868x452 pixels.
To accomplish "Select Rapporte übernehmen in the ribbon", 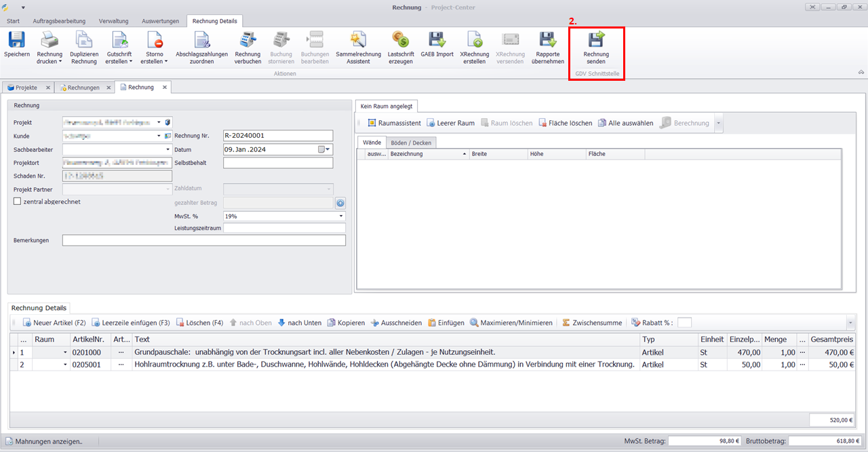I will click(x=548, y=39).
